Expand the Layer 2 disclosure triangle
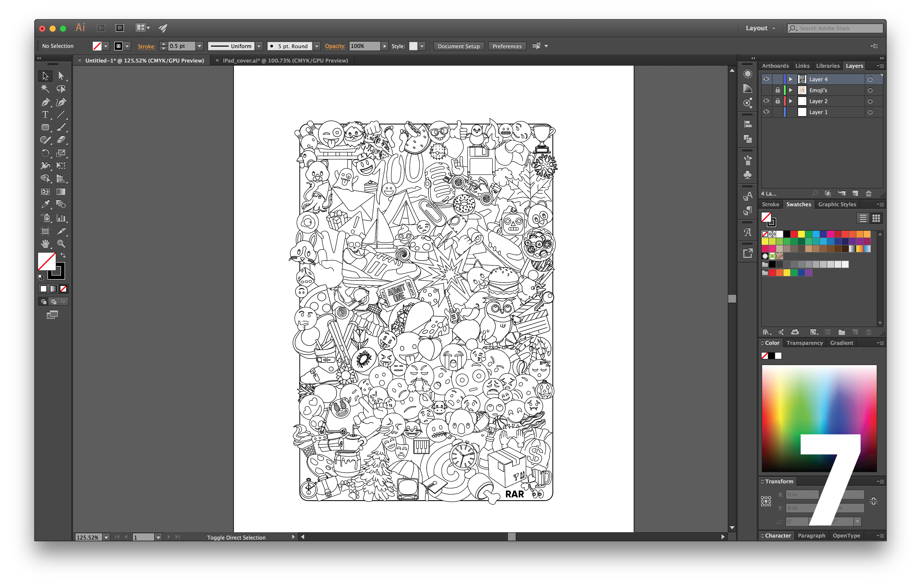921x588 pixels. click(x=790, y=101)
